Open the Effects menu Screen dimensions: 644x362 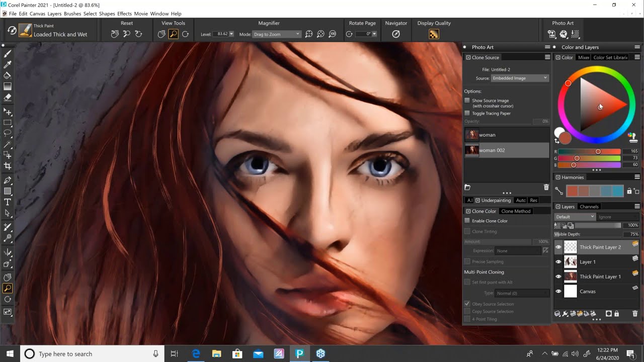(x=124, y=14)
